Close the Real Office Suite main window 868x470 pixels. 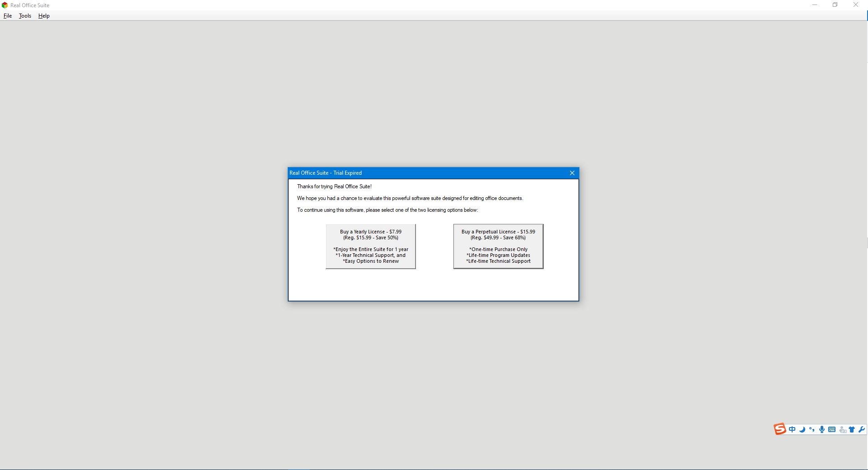click(x=856, y=5)
